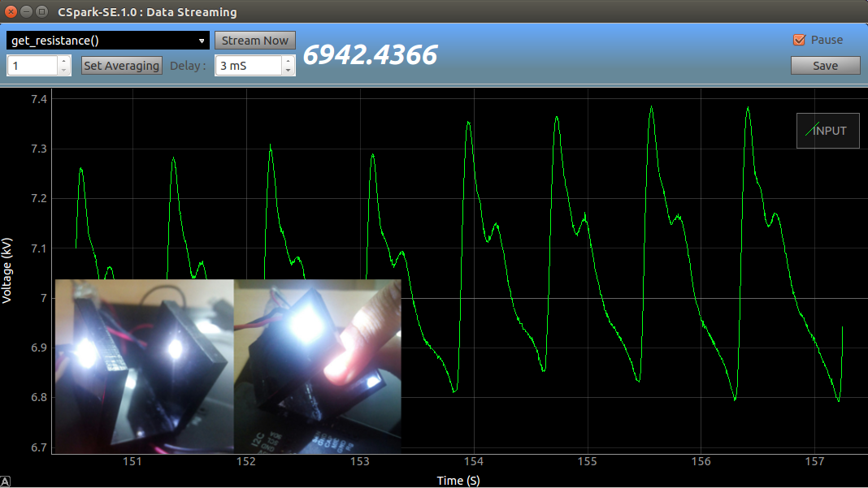
Task: Decrease the delay value with down arrow
Action: pos(289,71)
